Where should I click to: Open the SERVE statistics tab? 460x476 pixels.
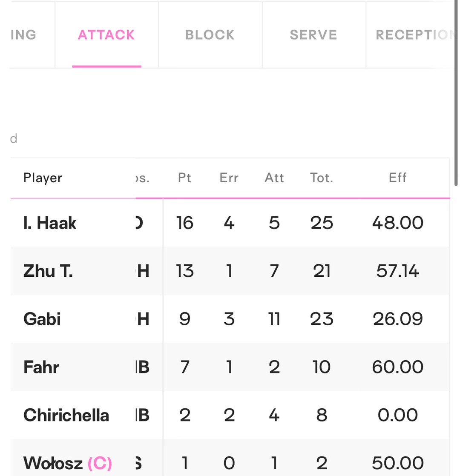313,35
